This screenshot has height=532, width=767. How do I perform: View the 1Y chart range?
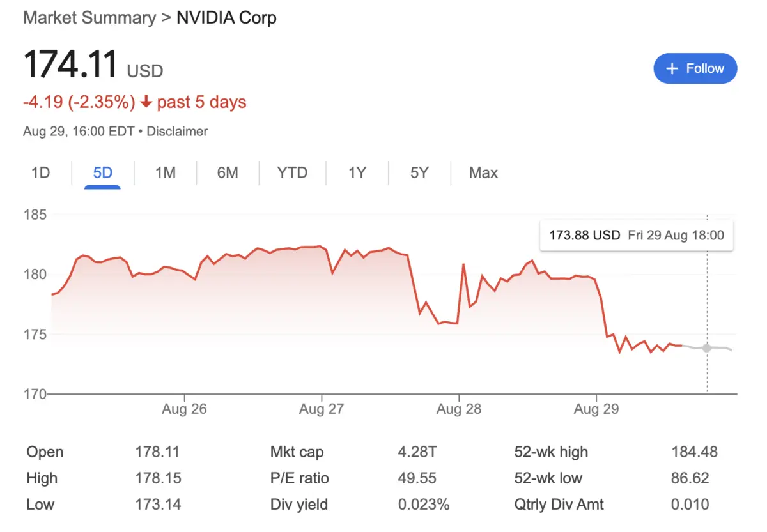point(357,172)
